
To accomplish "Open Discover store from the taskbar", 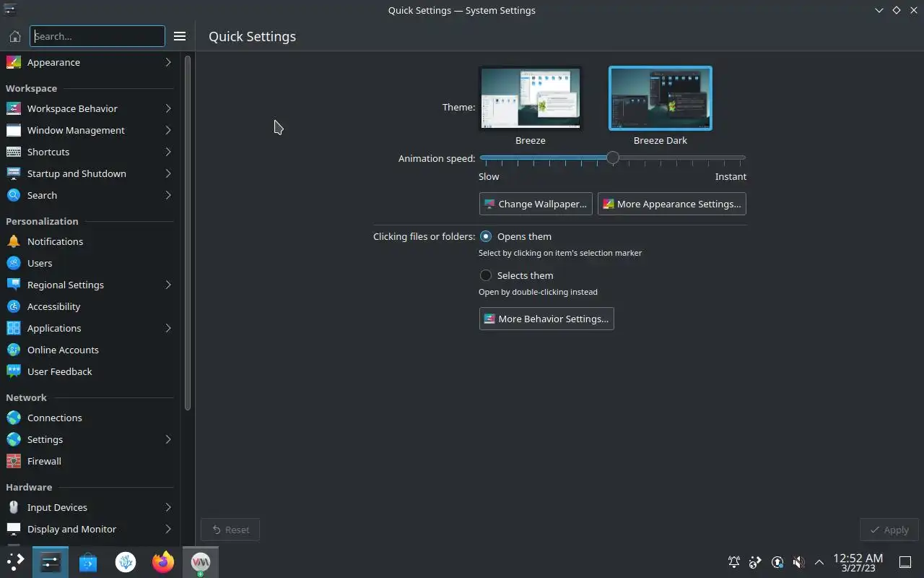I will pyautogui.click(x=88, y=562).
